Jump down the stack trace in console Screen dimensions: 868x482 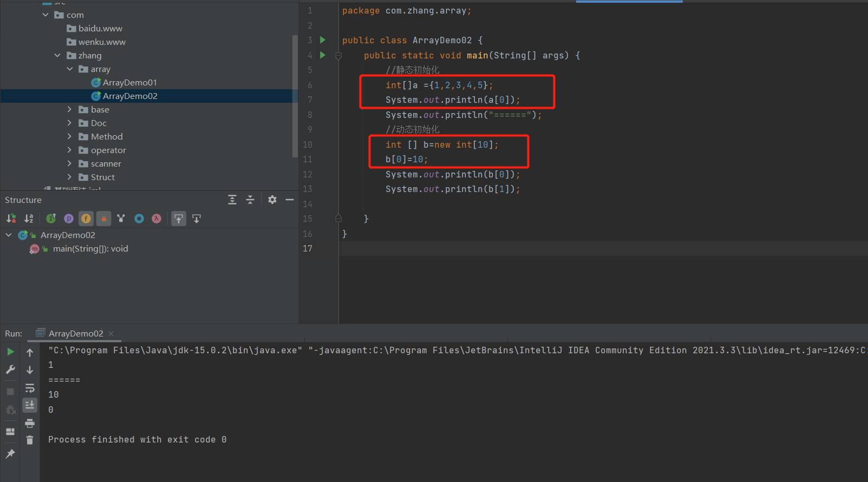pos(30,370)
